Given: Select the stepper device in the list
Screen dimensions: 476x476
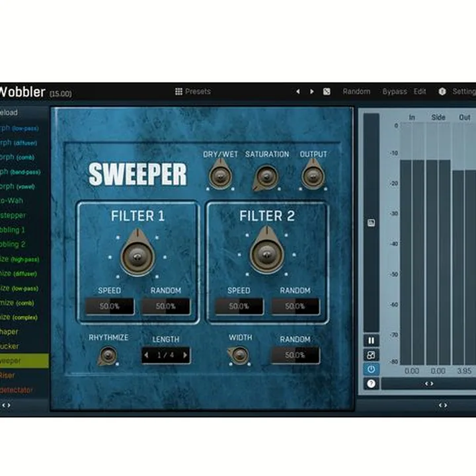Looking at the screenshot, I should pos(24,216).
